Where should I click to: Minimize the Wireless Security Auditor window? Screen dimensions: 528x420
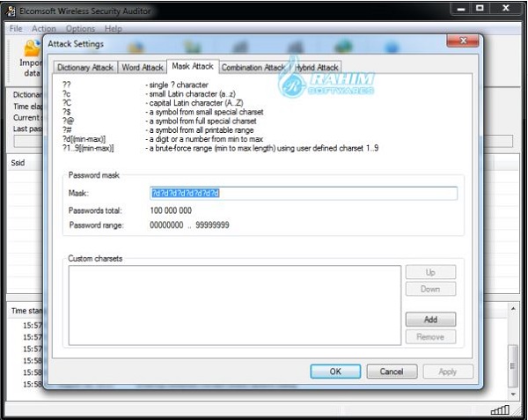[x=461, y=9]
